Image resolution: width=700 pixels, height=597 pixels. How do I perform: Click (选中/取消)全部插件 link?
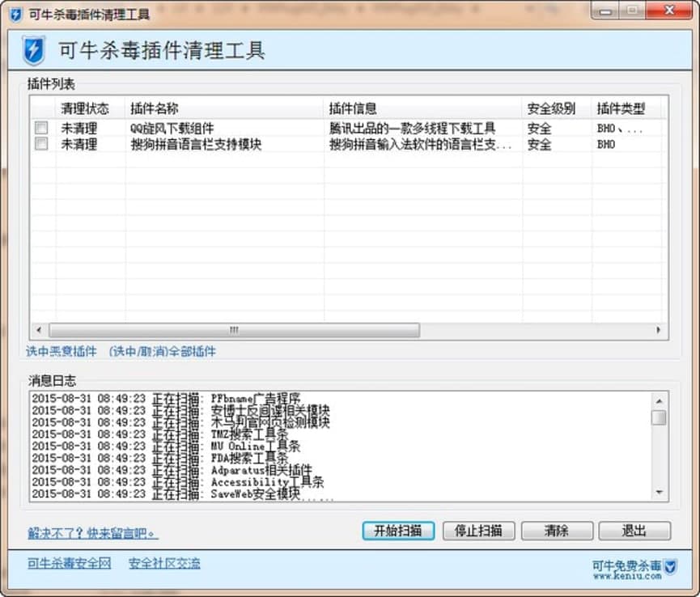163,352
